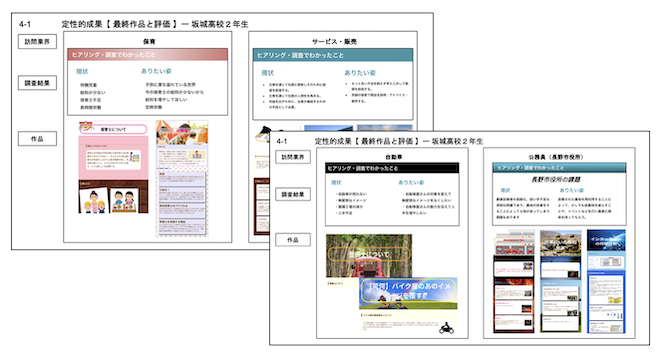Viewport: 670px width, 363px height.
Task: Select the 長野市役所の課題 heading text
Action: pos(556,179)
